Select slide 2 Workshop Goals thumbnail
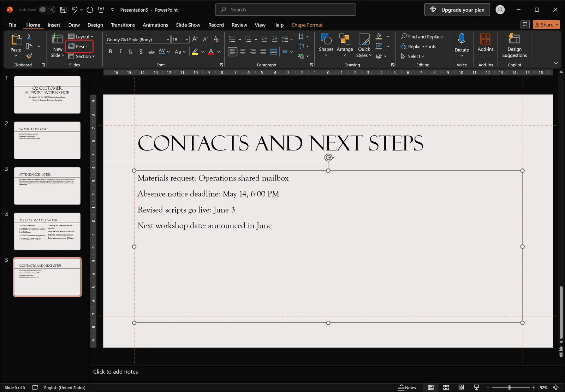Viewport: 565px width, 392px height. (47, 140)
